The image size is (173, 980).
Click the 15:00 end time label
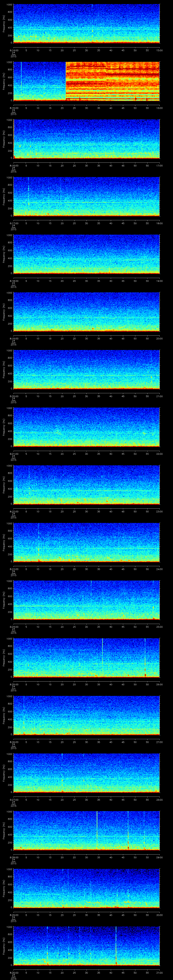(160, 50)
